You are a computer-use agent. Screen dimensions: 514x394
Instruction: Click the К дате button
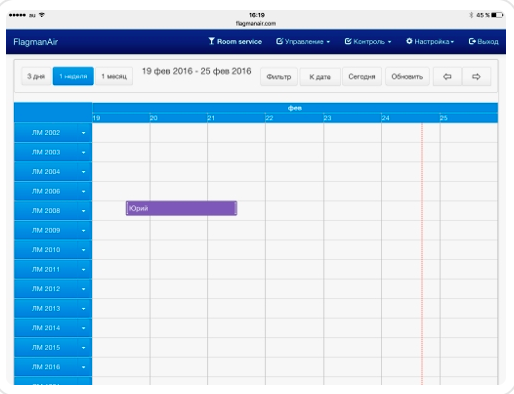click(x=320, y=77)
